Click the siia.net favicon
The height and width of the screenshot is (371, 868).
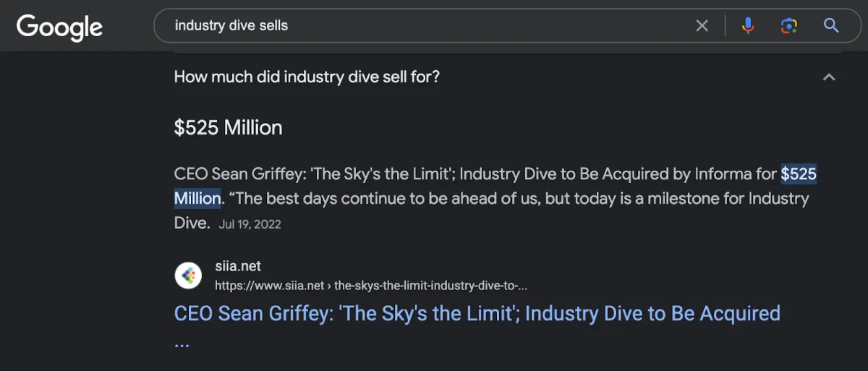(x=188, y=276)
